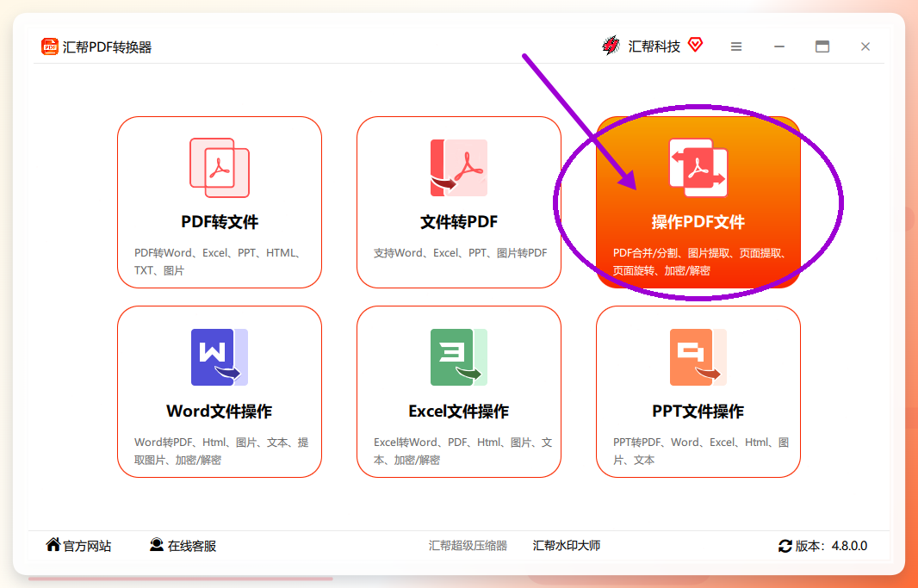Open 官方网站 home link
918x588 pixels.
[x=78, y=546]
